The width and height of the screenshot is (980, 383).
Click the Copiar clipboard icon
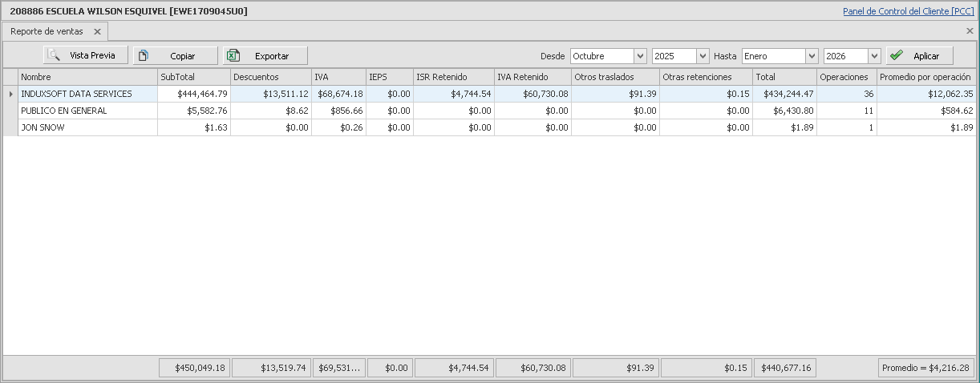(x=144, y=55)
